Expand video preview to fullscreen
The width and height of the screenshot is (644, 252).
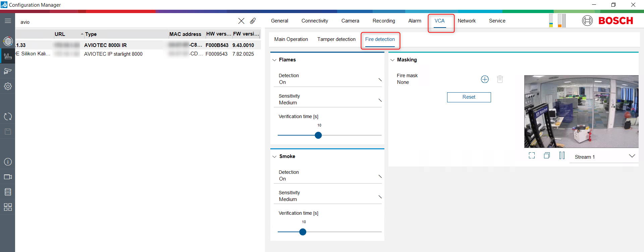tap(532, 155)
